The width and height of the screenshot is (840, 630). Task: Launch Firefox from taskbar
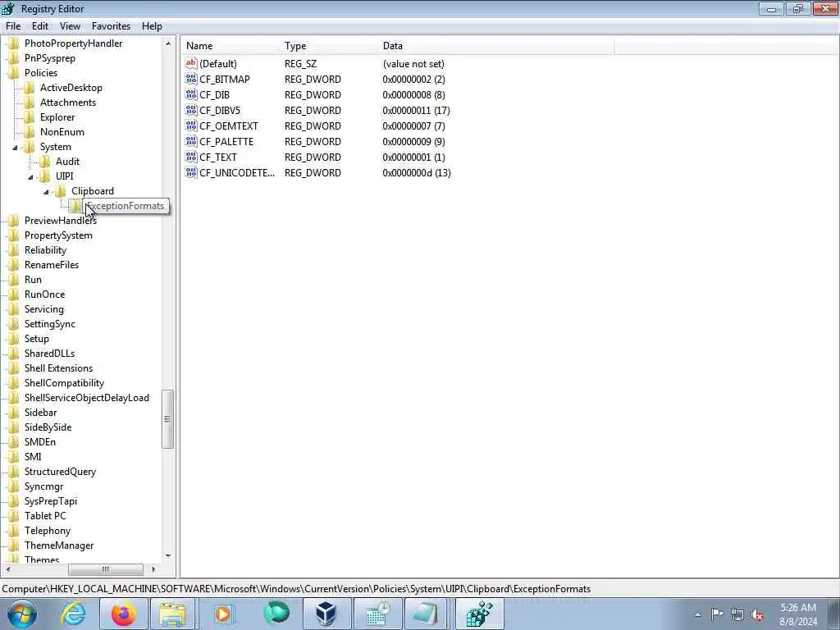point(124,614)
